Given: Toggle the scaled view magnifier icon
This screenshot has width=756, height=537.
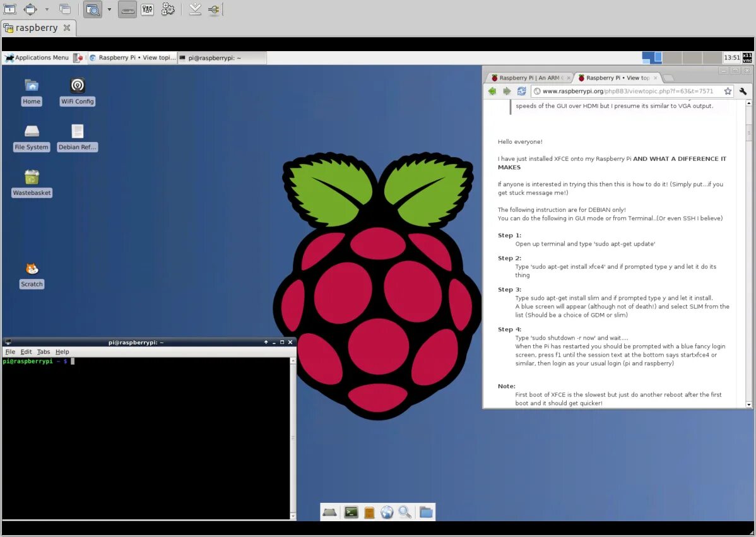Looking at the screenshot, I should click(x=93, y=9).
